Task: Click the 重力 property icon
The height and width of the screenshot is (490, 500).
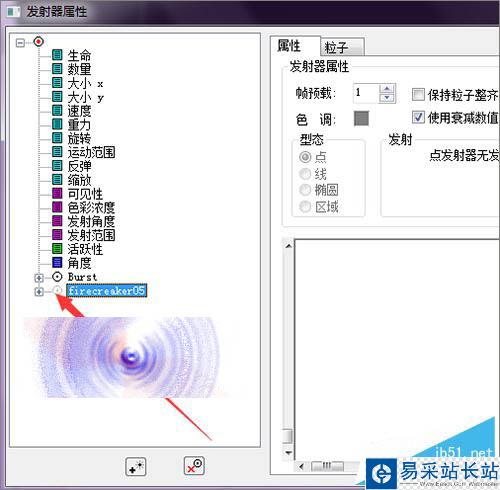Action: point(57,124)
